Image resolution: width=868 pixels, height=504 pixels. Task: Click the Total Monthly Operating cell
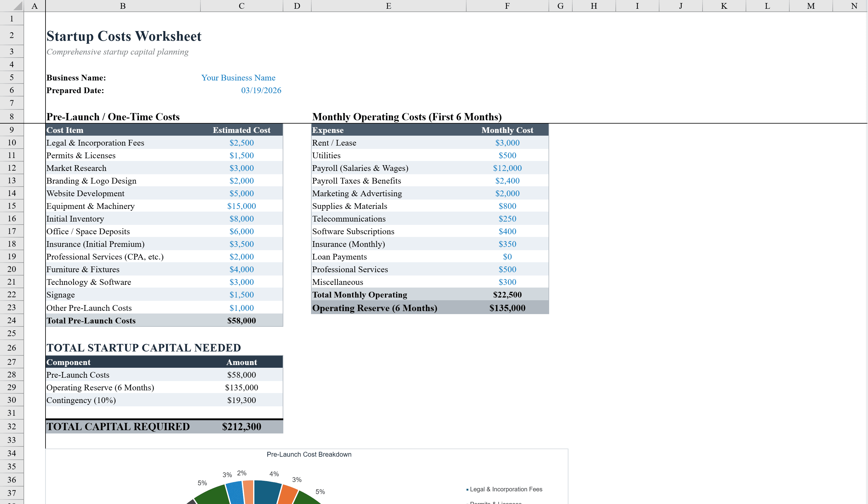359,295
